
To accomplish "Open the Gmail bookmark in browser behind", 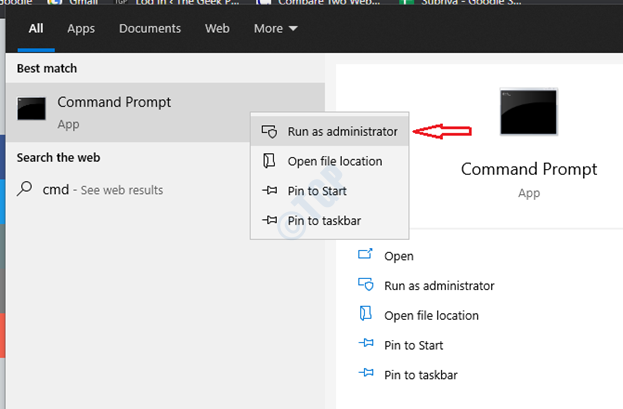I will pos(74,2).
